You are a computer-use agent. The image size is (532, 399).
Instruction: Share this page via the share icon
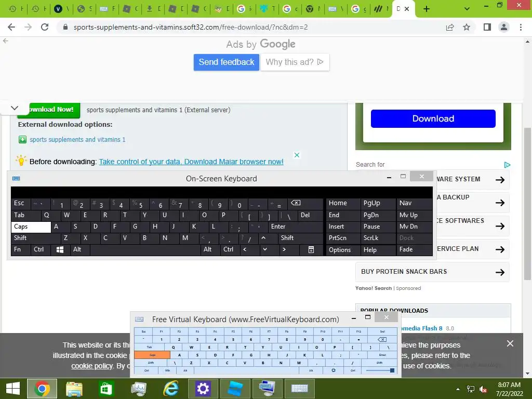(450, 27)
